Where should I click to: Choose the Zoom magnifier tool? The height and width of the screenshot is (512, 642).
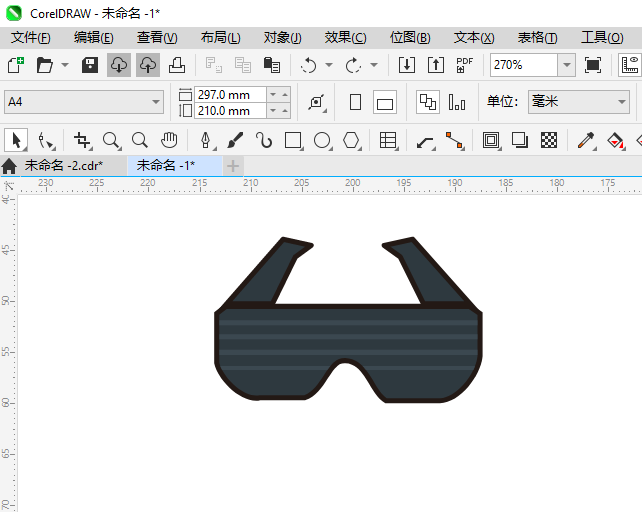point(111,141)
